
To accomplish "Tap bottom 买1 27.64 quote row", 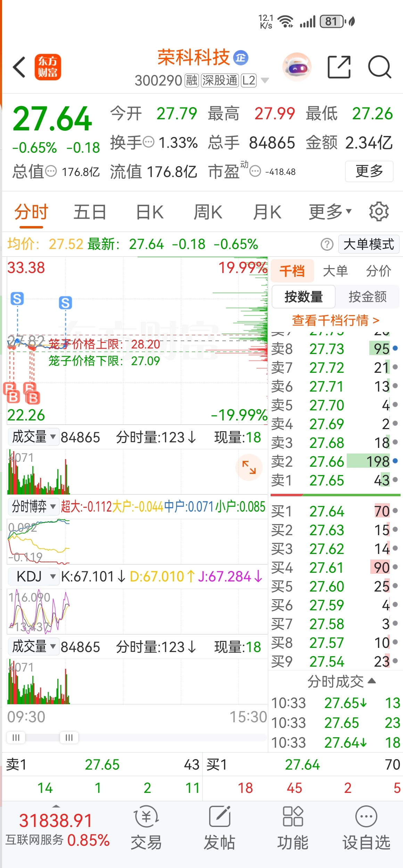I will (x=303, y=764).
